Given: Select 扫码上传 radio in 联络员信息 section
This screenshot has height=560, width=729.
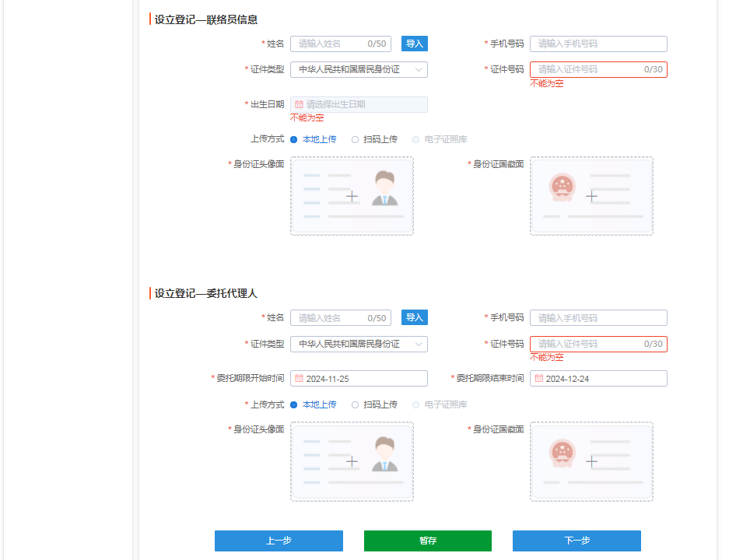Looking at the screenshot, I should point(356,139).
